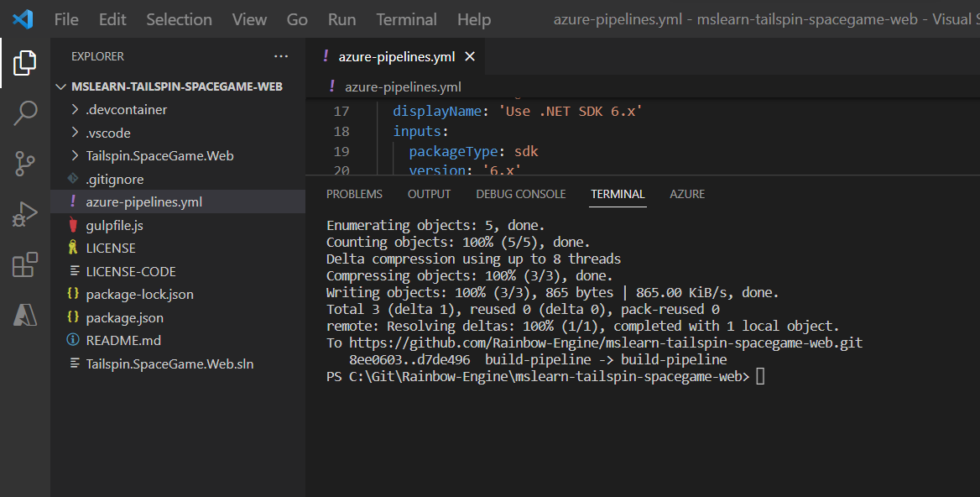Open the View menu
This screenshot has width=980, height=497.
(x=249, y=19)
